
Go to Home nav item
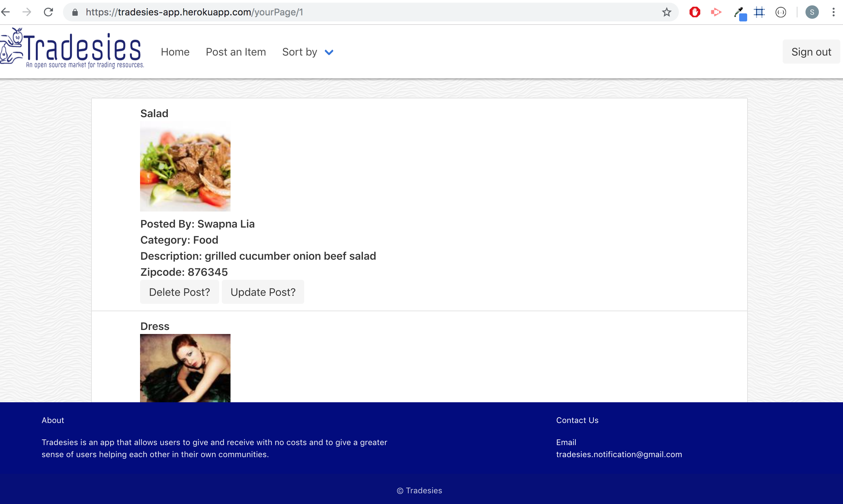175,52
